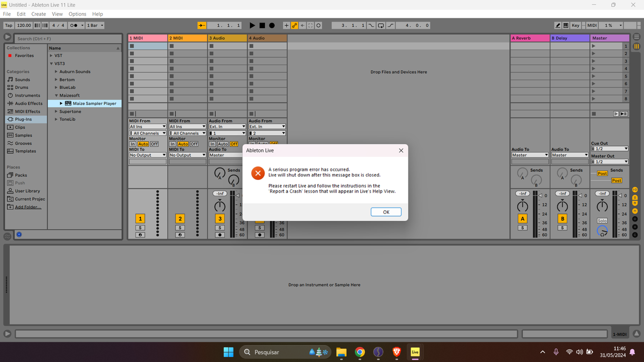This screenshot has height=362, width=644.
Task: Click the Arrangement Record button
Action: [272, 25]
